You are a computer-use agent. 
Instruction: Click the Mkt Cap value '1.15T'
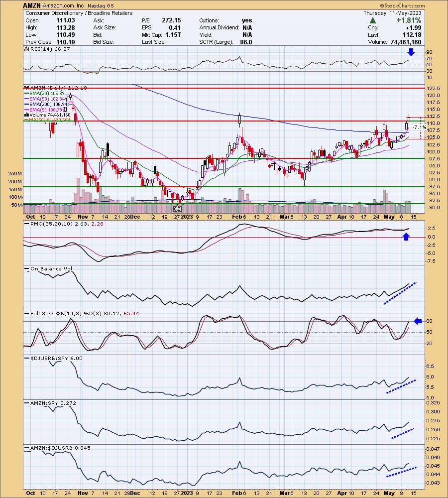pos(173,35)
